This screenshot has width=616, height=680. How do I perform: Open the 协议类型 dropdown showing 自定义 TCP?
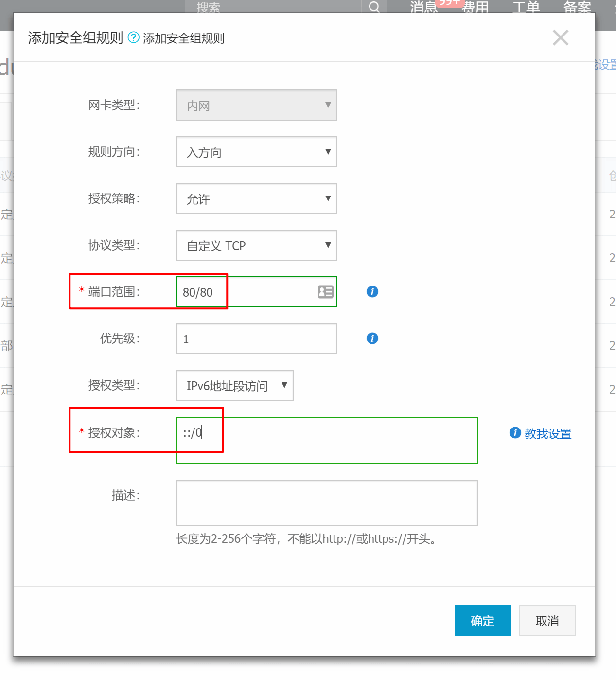[257, 245]
